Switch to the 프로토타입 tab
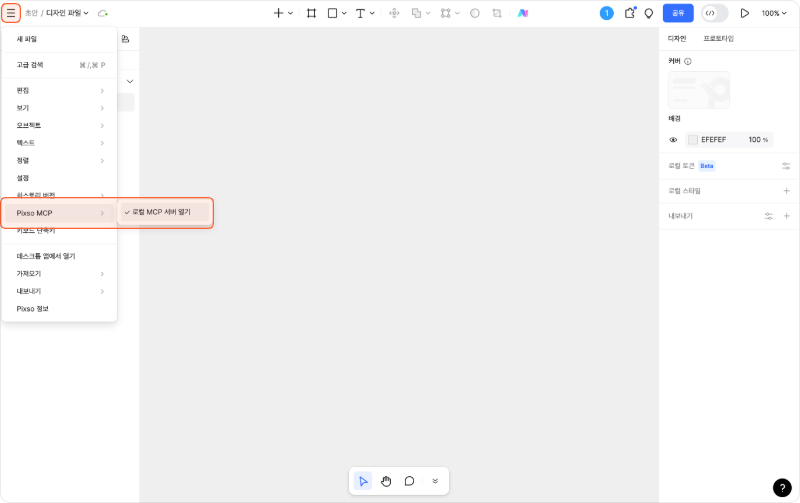 click(718, 38)
